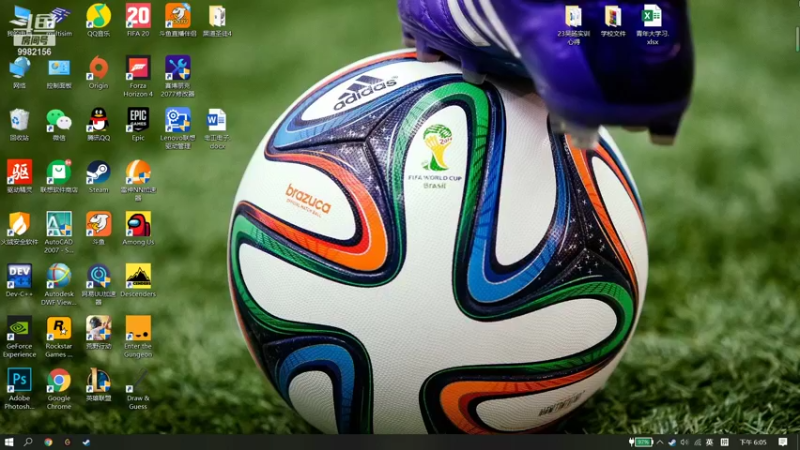Open the notification action center
The image size is (800, 450).
(783, 442)
